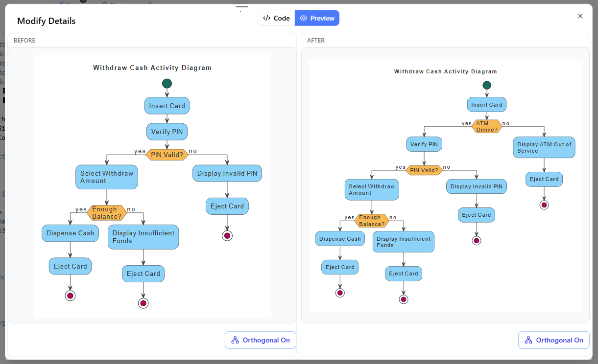Toggle Orthogonal On in the BEFORE pane
The image size is (598, 364).
(x=261, y=340)
